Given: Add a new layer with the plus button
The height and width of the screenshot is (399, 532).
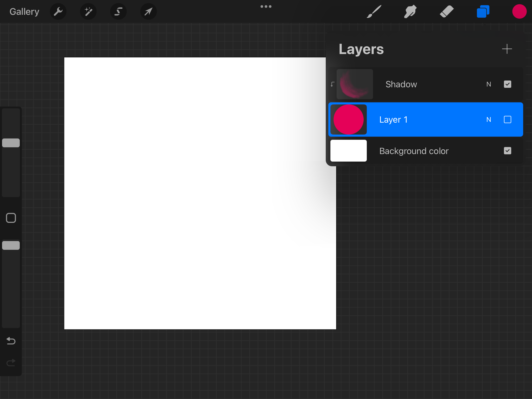Looking at the screenshot, I should pyautogui.click(x=507, y=49).
